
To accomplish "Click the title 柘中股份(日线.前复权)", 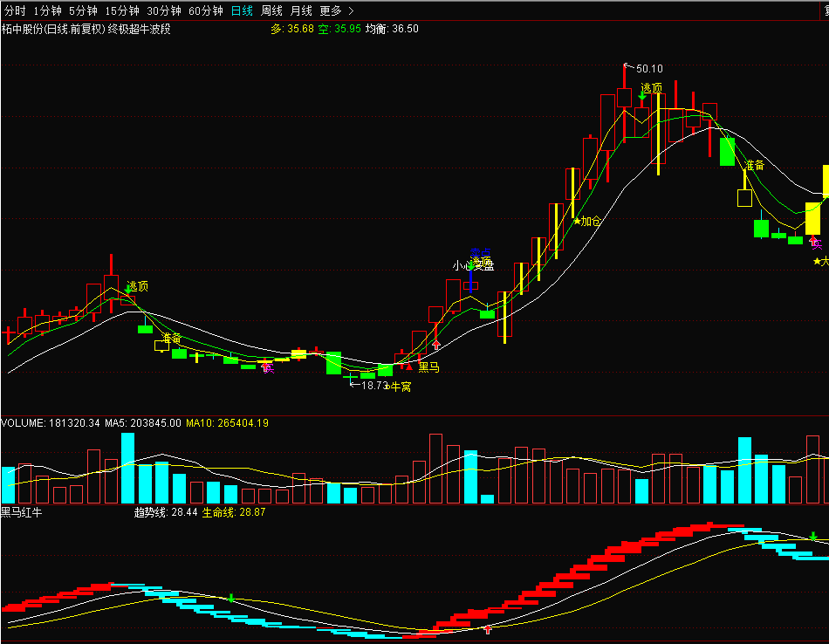I will [53, 29].
